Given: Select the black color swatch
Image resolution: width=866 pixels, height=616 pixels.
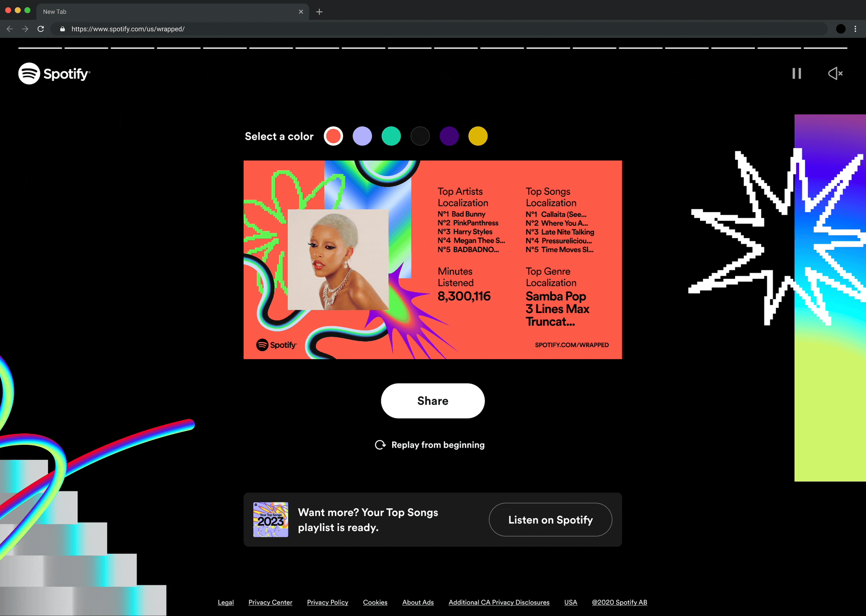Looking at the screenshot, I should (420, 136).
